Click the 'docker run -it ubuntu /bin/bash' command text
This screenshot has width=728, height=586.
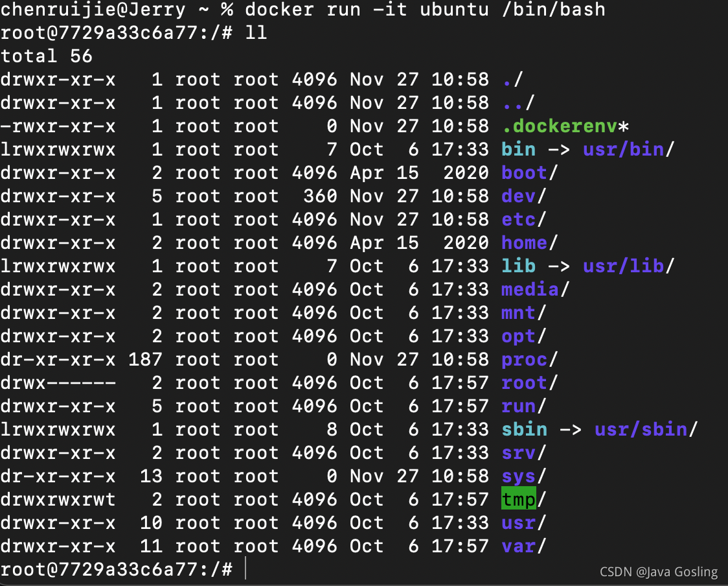pyautogui.click(x=425, y=9)
